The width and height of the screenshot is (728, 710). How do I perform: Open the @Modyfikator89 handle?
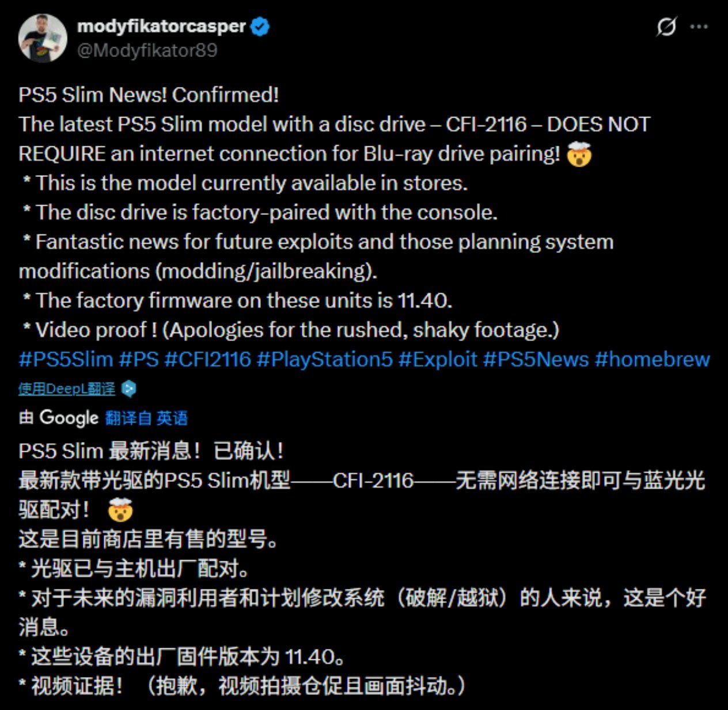pyautogui.click(x=147, y=51)
